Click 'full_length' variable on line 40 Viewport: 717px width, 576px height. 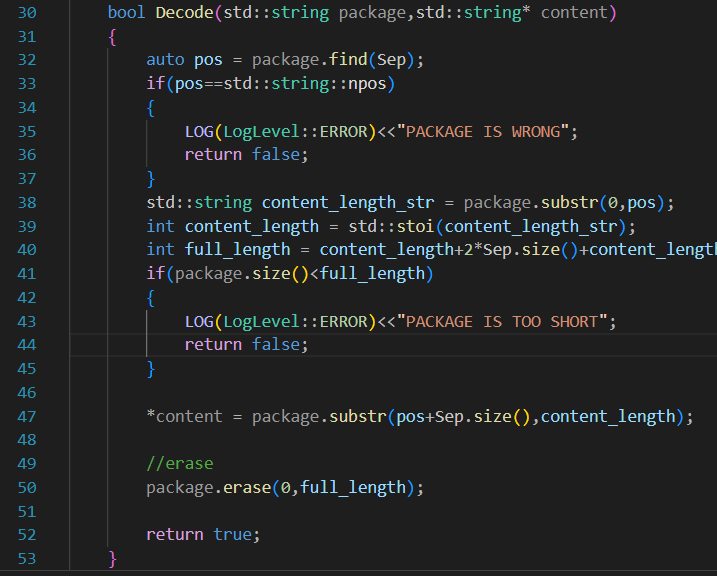click(237, 250)
